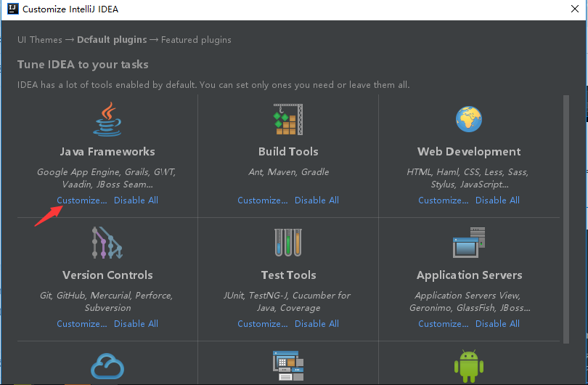Go back to UI Themes step
This screenshot has height=385, width=588.
[40, 40]
